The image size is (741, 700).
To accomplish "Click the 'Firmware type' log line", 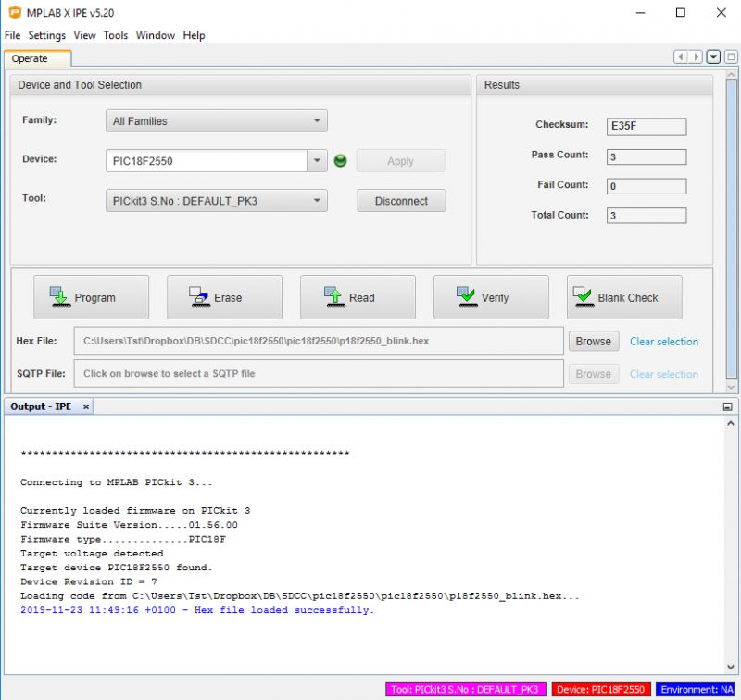I will (x=123, y=539).
